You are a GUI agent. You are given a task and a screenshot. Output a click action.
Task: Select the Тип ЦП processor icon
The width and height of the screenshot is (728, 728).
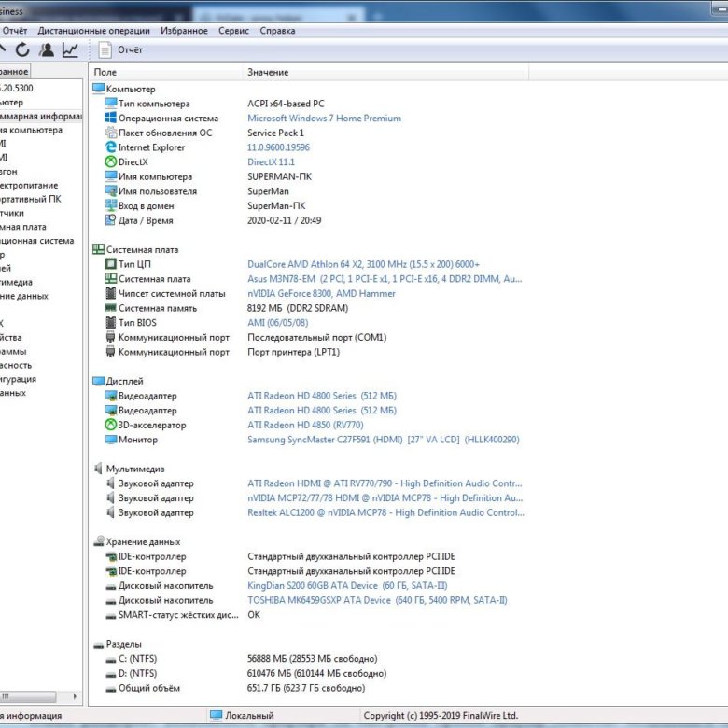pyautogui.click(x=110, y=265)
